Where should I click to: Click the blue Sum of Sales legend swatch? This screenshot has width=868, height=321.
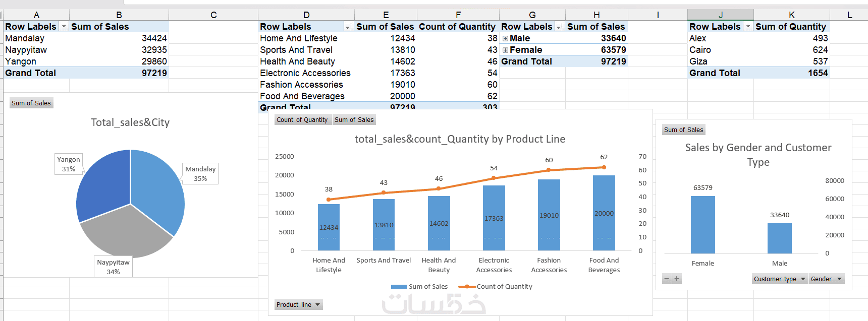399,286
